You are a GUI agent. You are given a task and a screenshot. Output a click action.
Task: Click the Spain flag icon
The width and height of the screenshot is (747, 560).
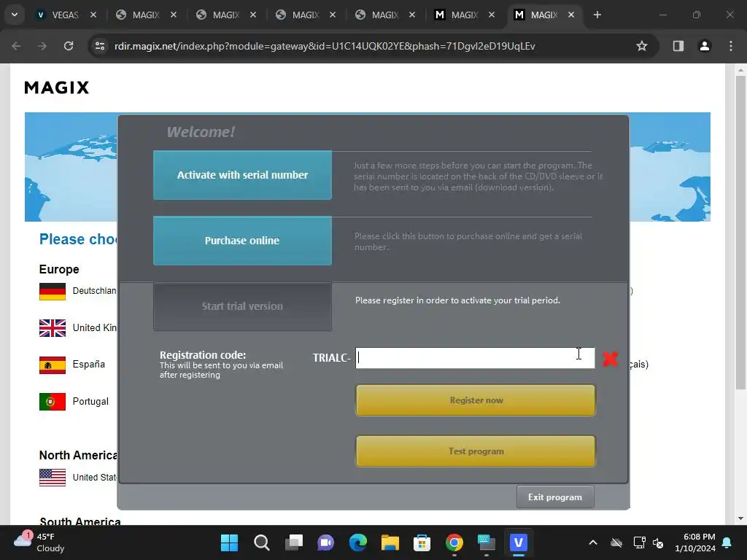(x=53, y=365)
